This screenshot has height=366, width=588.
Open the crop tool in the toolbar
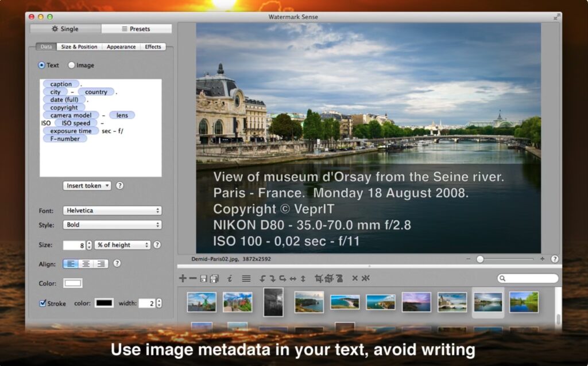(318, 278)
